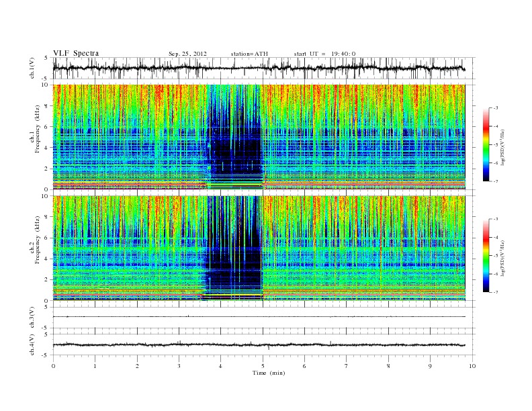Click the 'ch.3(V)' axis label
The image size is (532, 411).
click(32, 318)
